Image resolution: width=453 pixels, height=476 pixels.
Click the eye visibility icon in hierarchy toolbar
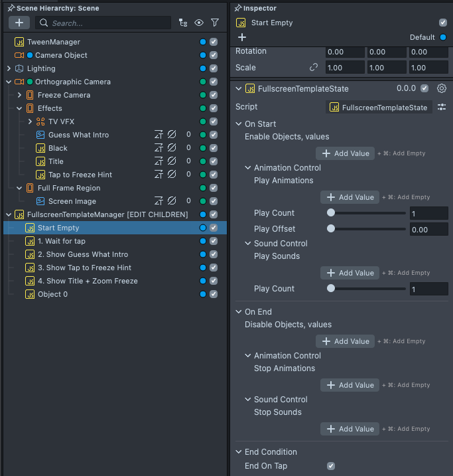(199, 23)
